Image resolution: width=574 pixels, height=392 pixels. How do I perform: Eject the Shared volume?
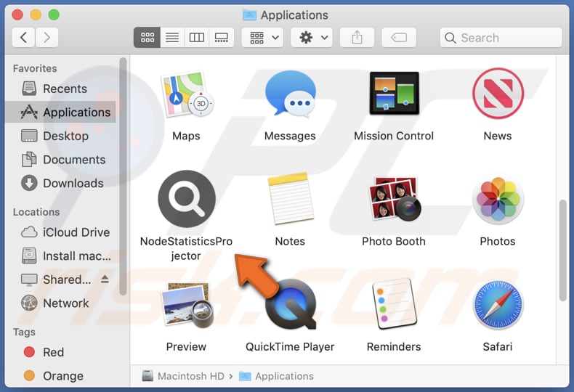click(x=105, y=279)
